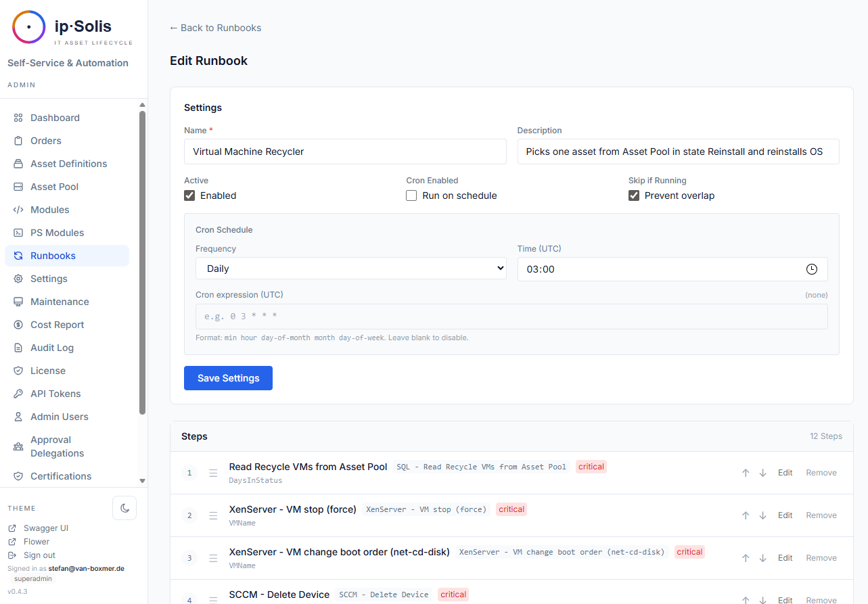Edit the Read Recycle VMs step
This screenshot has height=604, width=868.
[x=785, y=473]
